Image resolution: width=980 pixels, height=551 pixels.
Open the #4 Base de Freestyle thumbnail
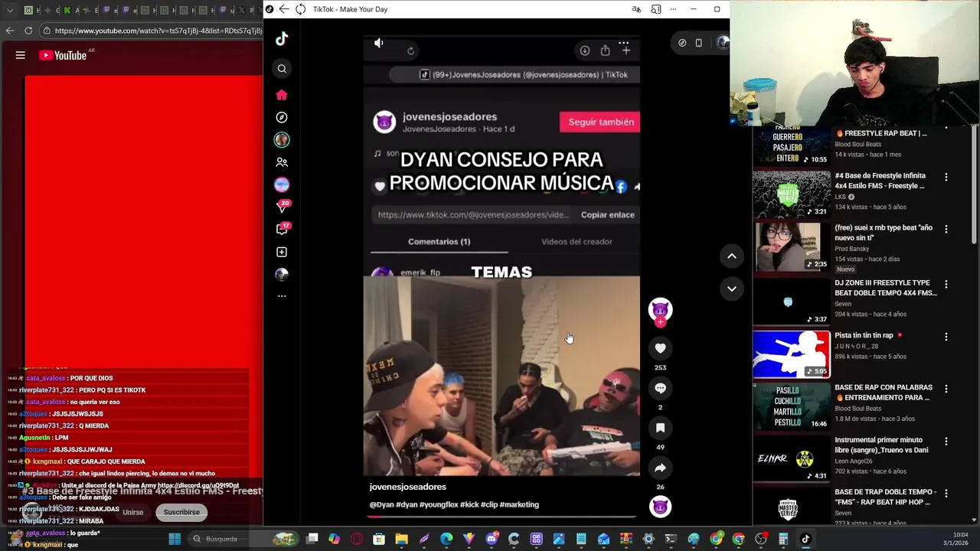[x=791, y=194]
